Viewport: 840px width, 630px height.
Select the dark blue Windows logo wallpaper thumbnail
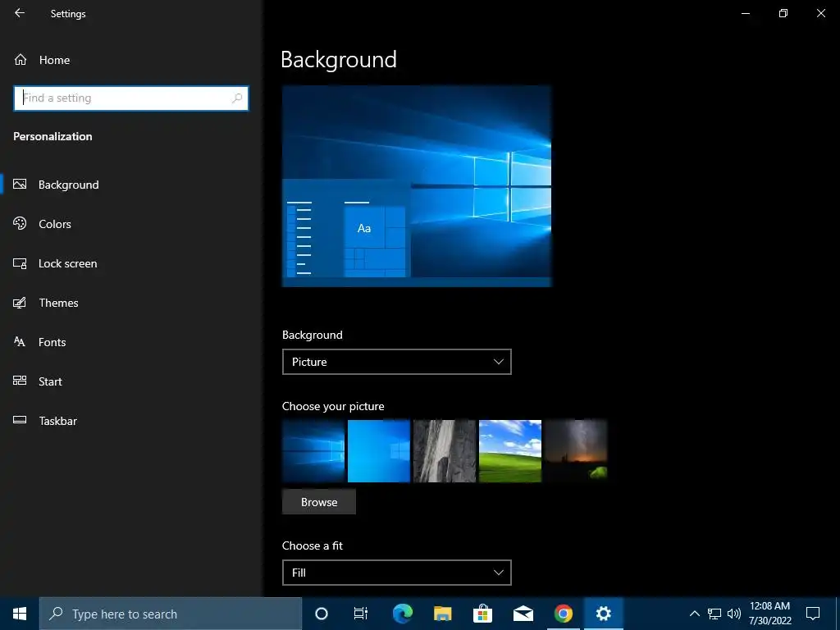pyautogui.click(x=313, y=451)
